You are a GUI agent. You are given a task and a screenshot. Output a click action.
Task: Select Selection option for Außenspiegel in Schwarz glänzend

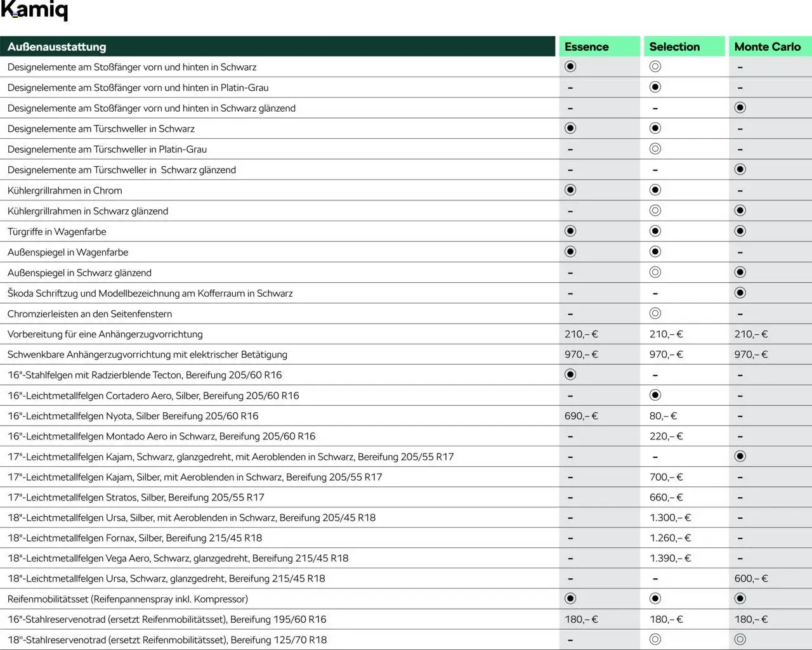point(655,273)
